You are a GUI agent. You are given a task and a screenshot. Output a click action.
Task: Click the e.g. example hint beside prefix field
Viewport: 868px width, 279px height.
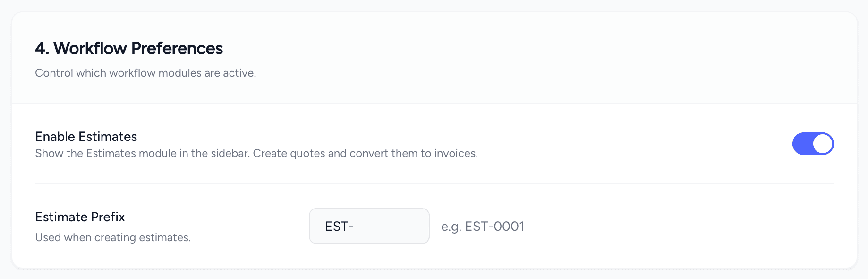click(483, 227)
